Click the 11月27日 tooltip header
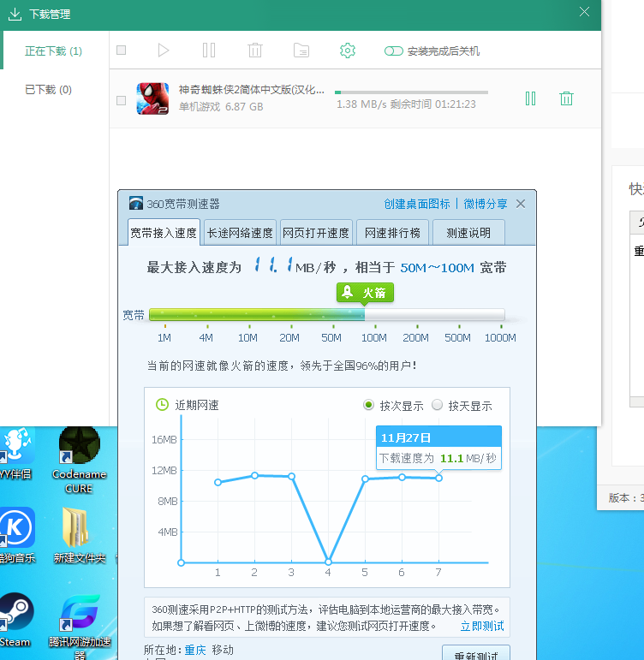Screen dimensions: 644x660 [438, 437]
